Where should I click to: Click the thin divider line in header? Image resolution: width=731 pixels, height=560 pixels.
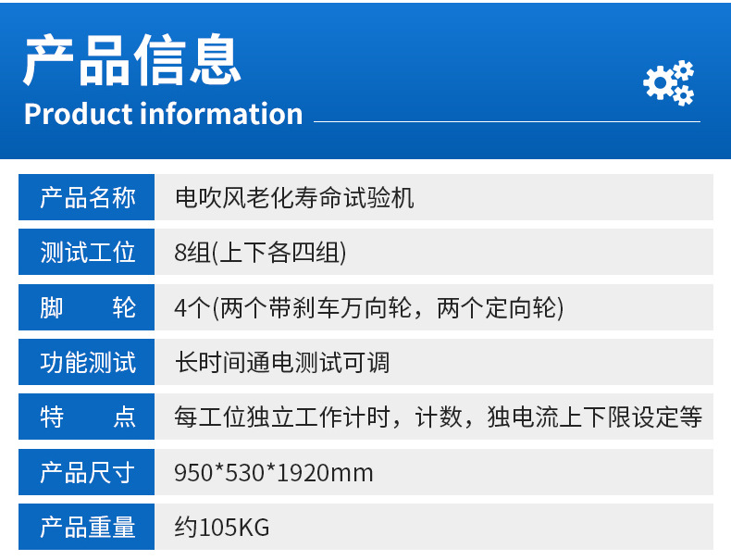[x=506, y=121]
